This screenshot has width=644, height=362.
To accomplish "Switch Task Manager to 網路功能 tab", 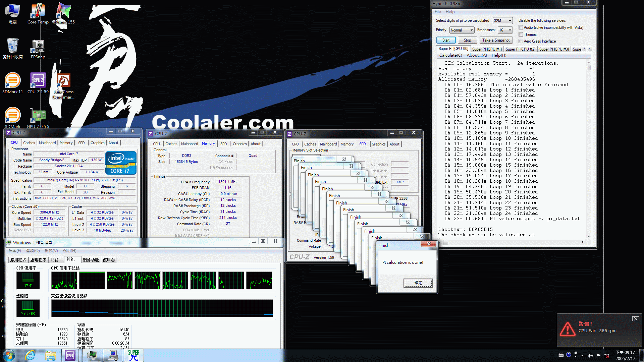I will tap(91, 260).
